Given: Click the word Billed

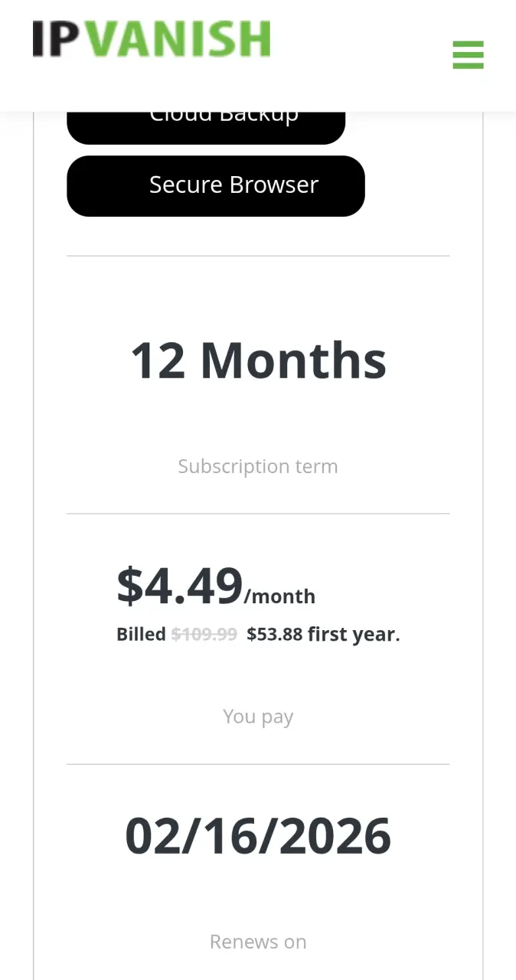Looking at the screenshot, I should coord(141,634).
